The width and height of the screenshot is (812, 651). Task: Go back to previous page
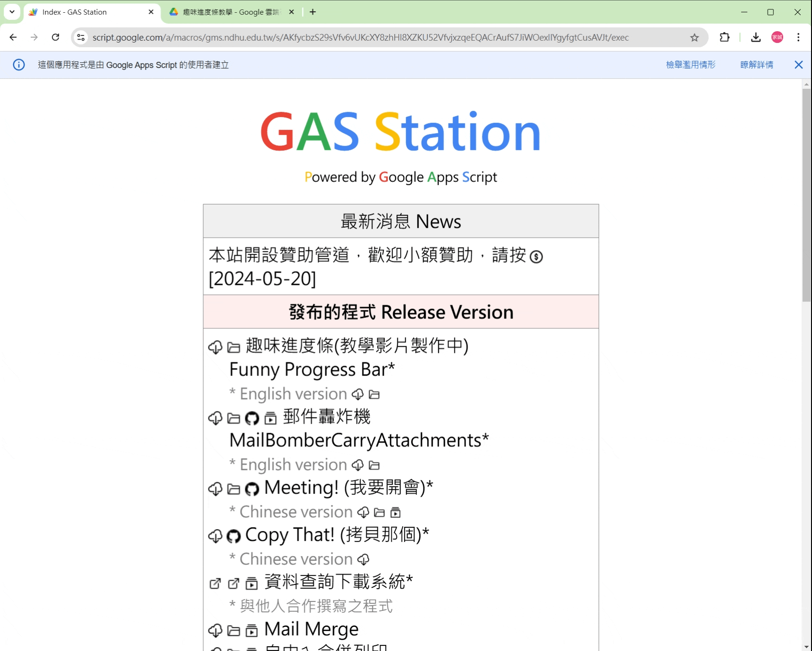(13, 37)
